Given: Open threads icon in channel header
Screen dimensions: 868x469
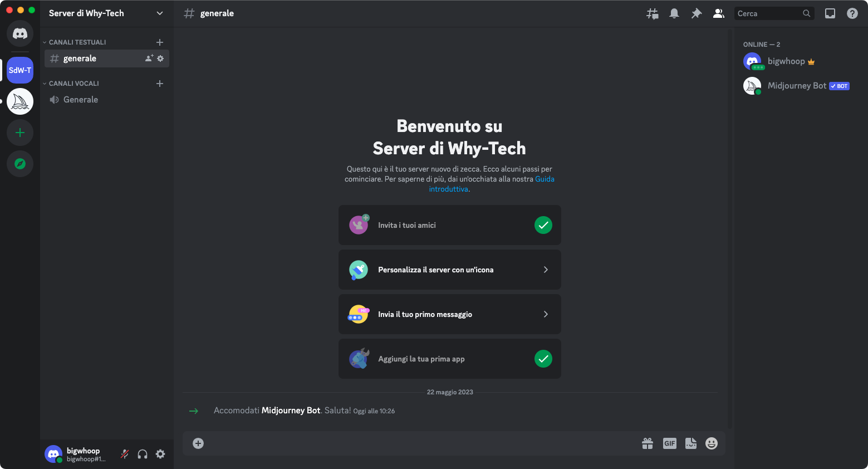Looking at the screenshot, I should coord(652,13).
